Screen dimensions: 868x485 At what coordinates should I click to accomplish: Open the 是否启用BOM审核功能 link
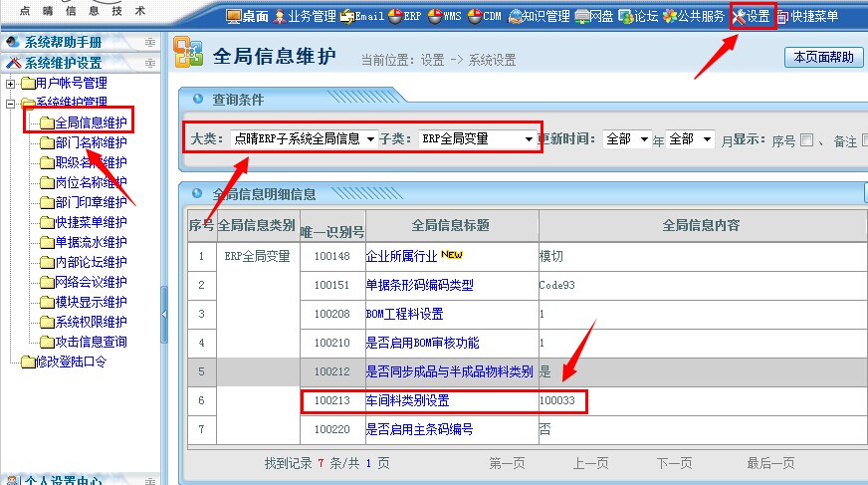422,343
